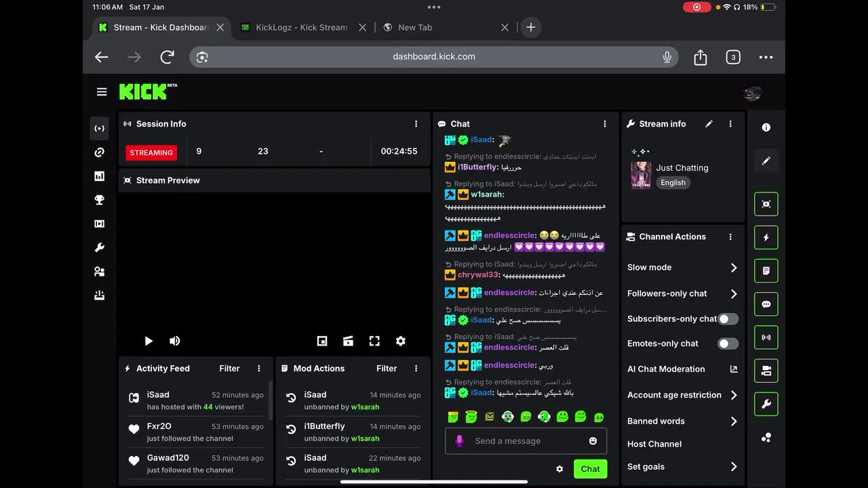
Task: Open chat settings gear near Chat button
Action: (559, 469)
